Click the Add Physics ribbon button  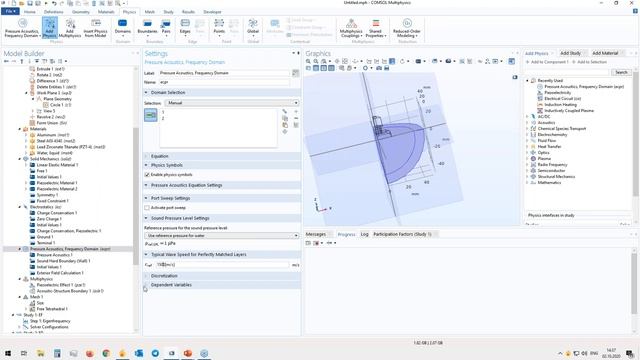49,28
